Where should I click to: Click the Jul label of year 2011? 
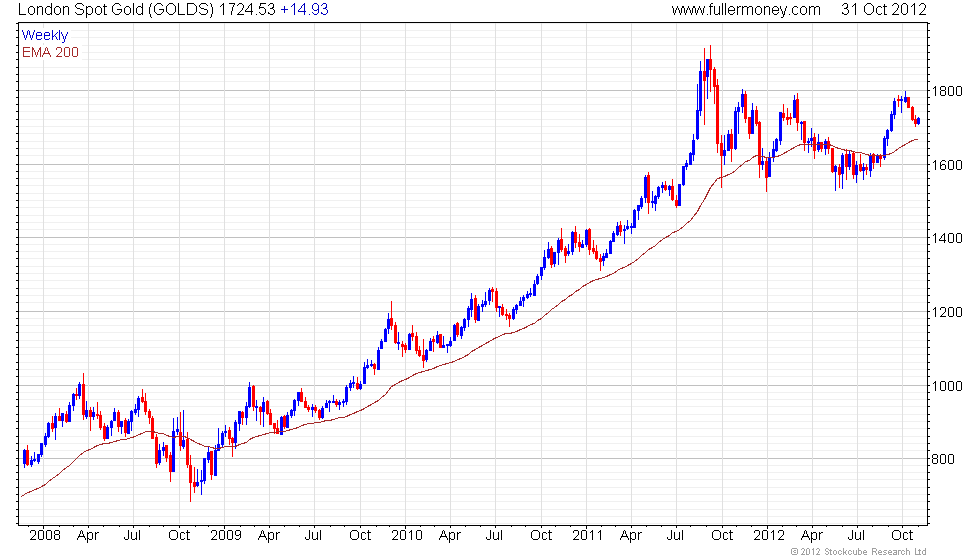pos(675,536)
